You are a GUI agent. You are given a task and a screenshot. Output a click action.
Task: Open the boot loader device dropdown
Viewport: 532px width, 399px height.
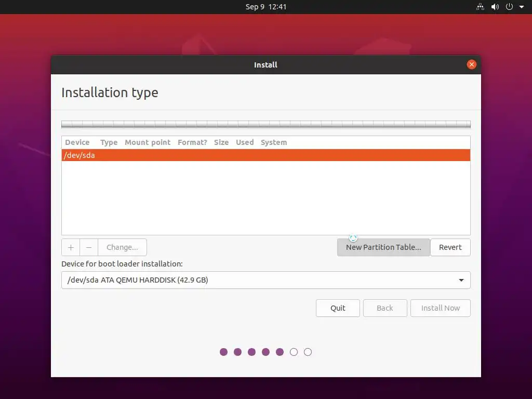click(x=265, y=280)
